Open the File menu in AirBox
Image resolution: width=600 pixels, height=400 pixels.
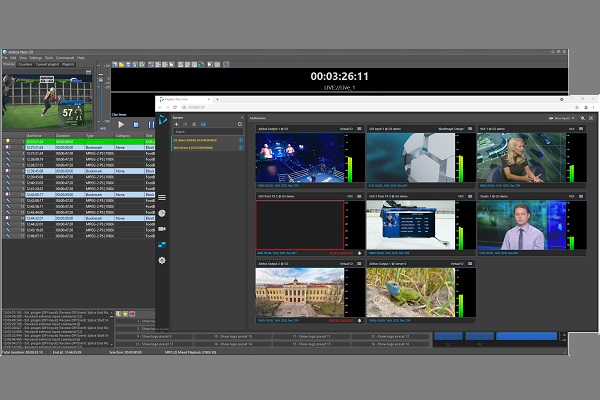(5, 58)
